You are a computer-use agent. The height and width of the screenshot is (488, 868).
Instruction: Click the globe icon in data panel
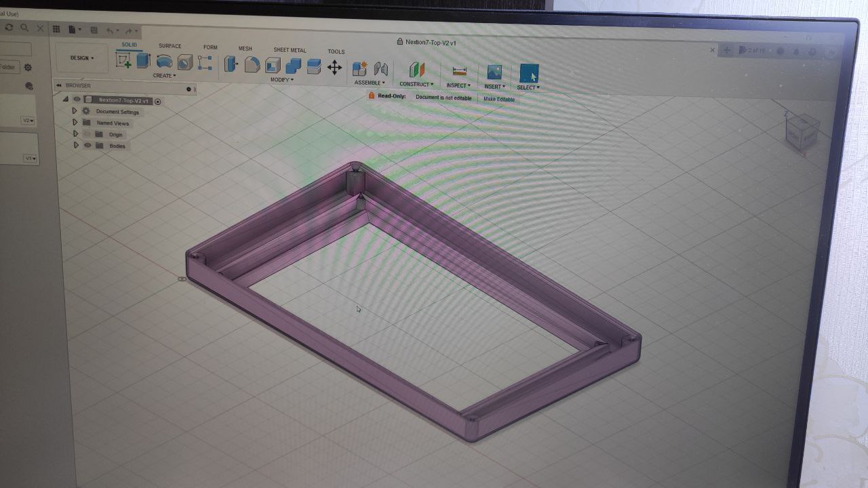click(28, 86)
